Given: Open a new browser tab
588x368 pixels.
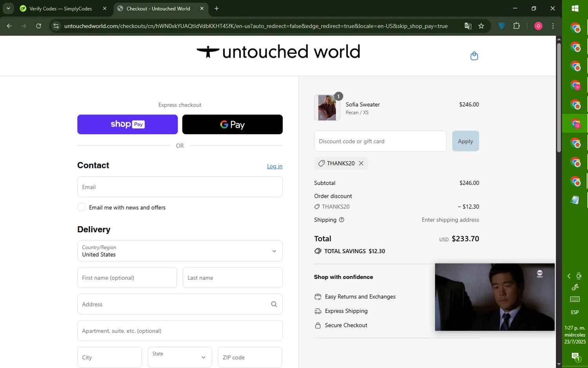Looking at the screenshot, I should [x=216, y=8].
